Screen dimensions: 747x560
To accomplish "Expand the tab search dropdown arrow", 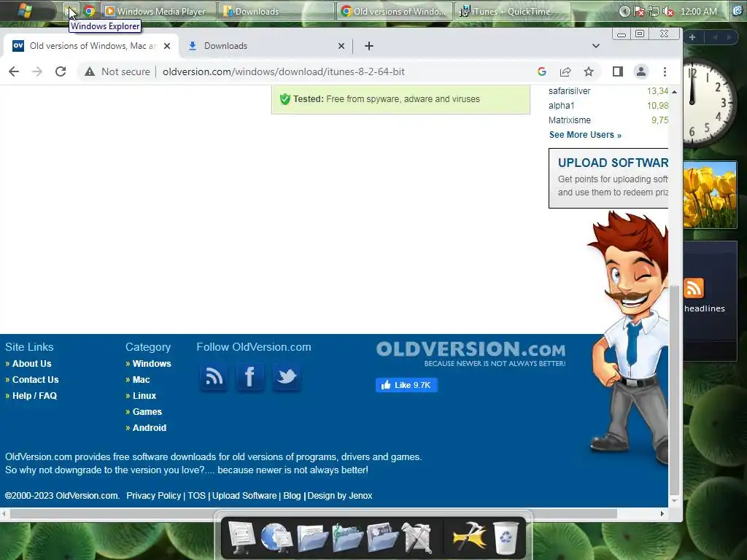I will click(x=596, y=46).
